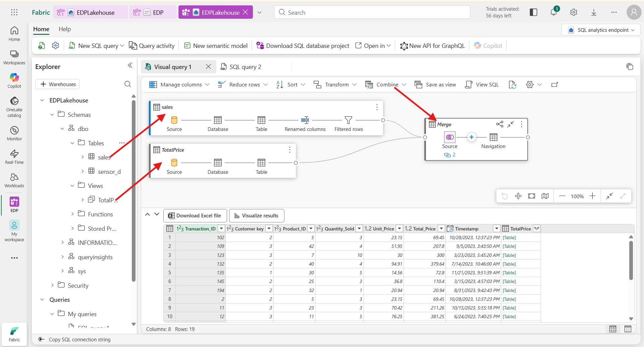Viewport: 644px width, 347px height.
Task: Click Download Excel file button
Action: [x=195, y=216]
